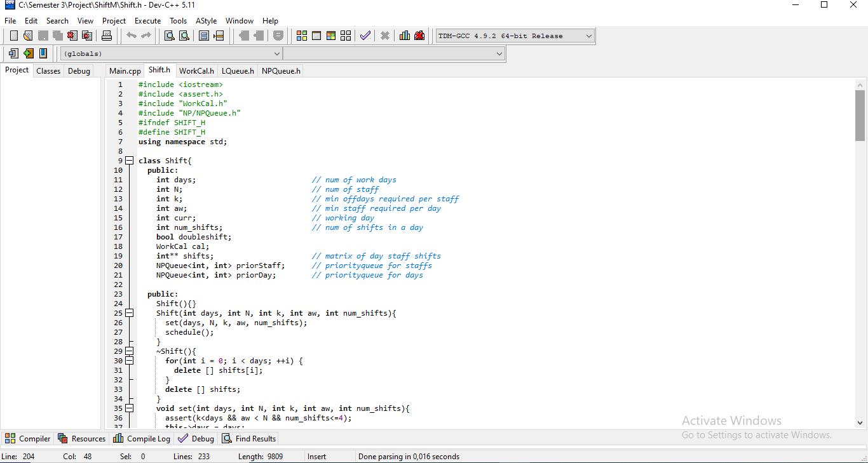Open the File menu
868x463 pixels.
[10, 21]
